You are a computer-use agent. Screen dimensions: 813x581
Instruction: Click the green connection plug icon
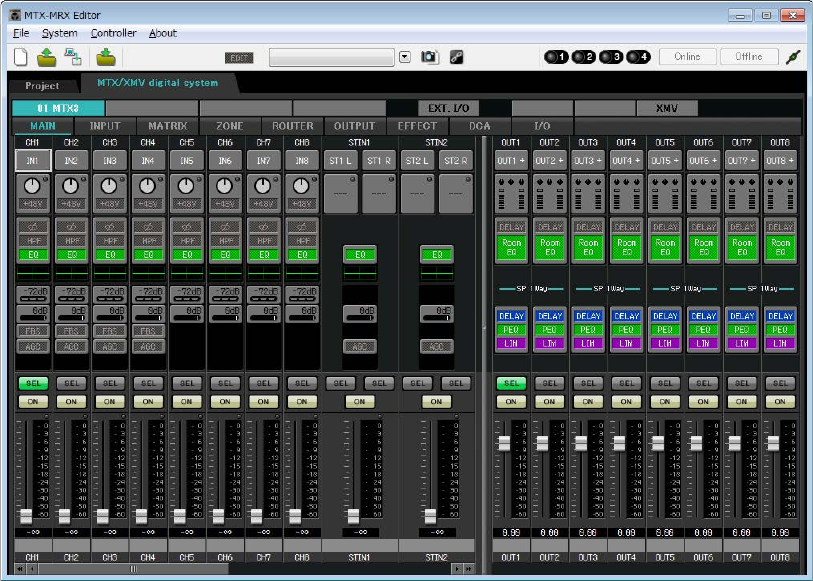(x=793, y=56)
